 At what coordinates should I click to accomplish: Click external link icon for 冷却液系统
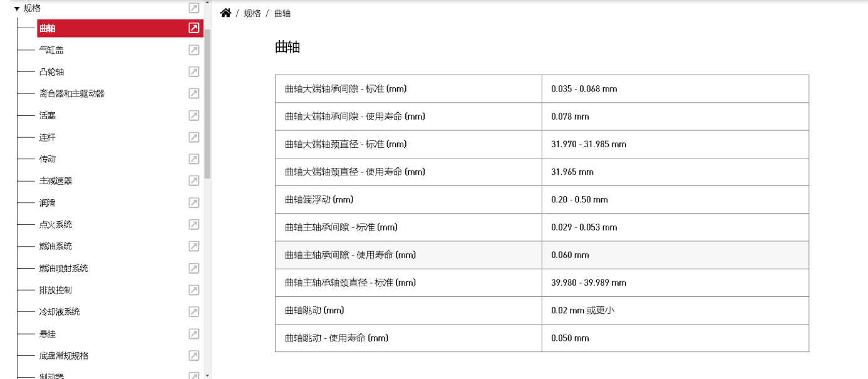coord(194,311)
